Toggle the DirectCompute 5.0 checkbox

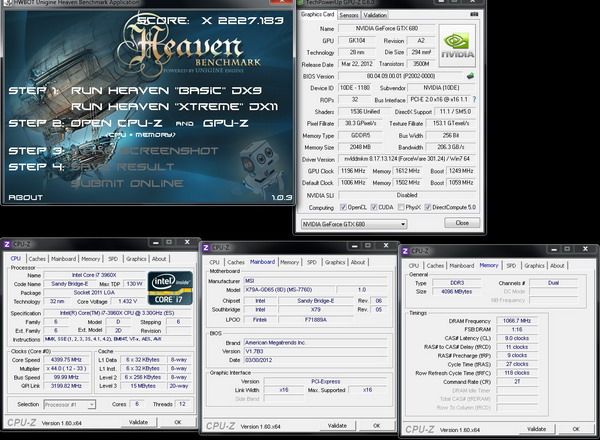[428, 207]
